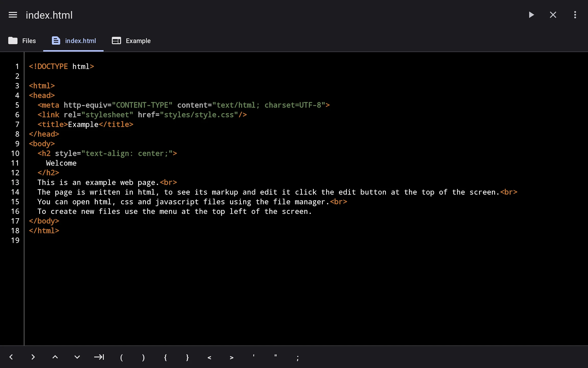Click the closing </h2> tag
588x368 pixels.
coord(48,173)
